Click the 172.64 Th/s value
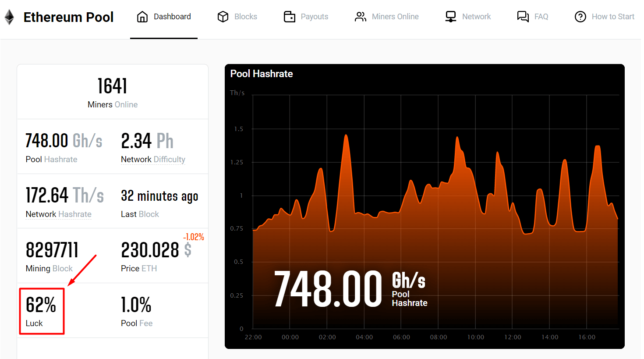The height and width of the screenshot is (359, 644). point(64,195)
